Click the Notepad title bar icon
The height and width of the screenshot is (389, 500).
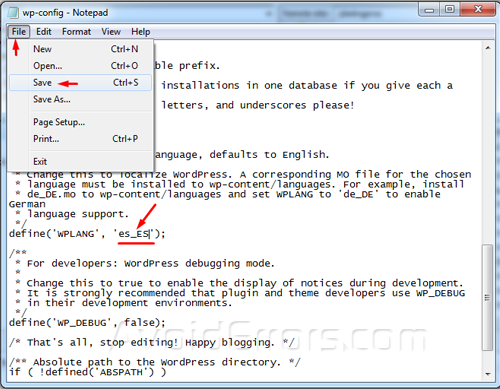point(13,13)
